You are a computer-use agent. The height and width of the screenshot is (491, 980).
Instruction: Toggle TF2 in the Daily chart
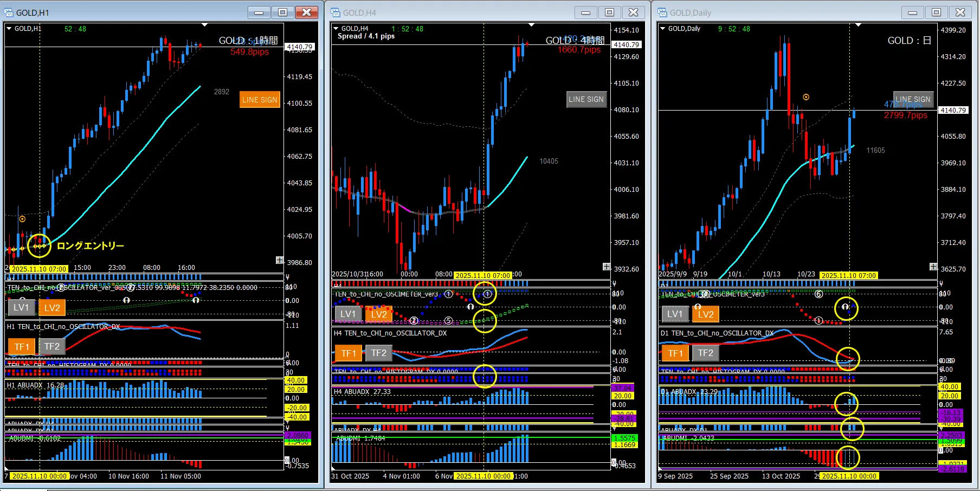coord(706,353)
